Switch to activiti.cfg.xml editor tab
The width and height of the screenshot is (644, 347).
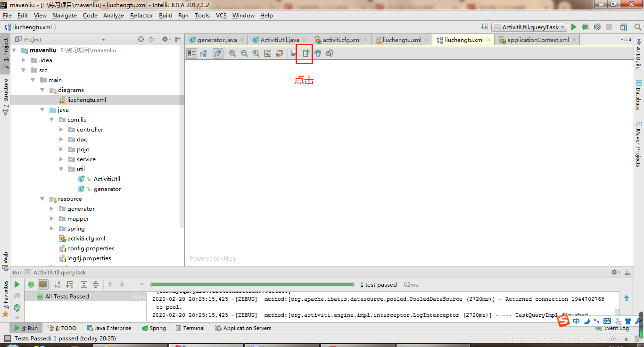341,40
